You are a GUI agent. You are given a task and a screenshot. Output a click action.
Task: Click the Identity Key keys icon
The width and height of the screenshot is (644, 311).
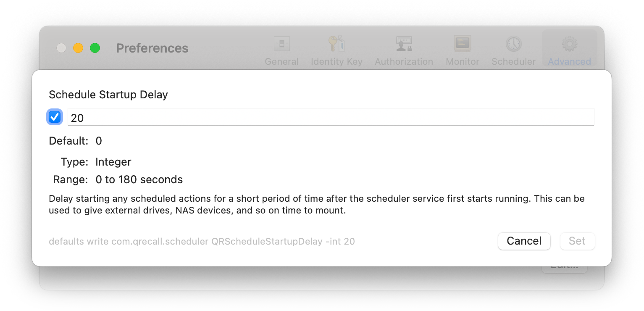point(336,44)
